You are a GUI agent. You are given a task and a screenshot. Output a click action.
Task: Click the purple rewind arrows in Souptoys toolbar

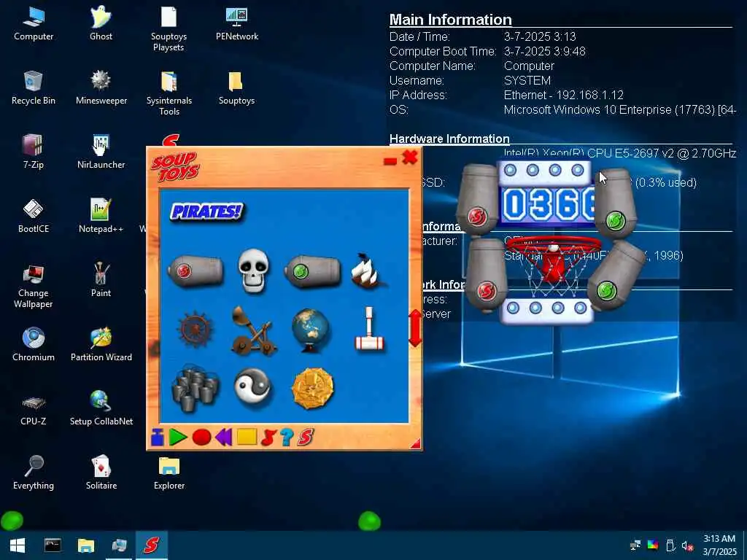223,437
